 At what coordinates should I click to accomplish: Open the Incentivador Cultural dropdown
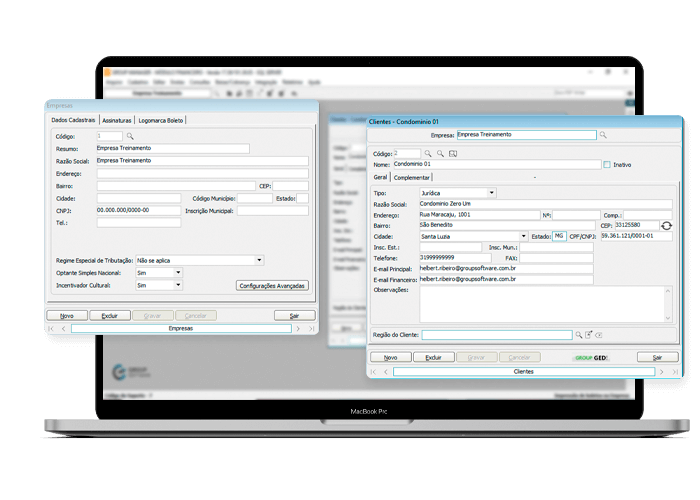(x=178, y=285)
